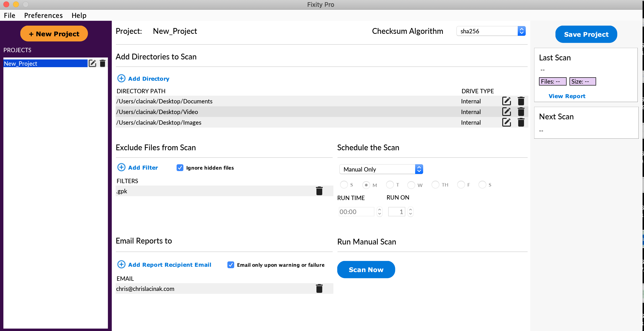
Task: Edit the Desktop/Images directory path
Action: [507, 122]
